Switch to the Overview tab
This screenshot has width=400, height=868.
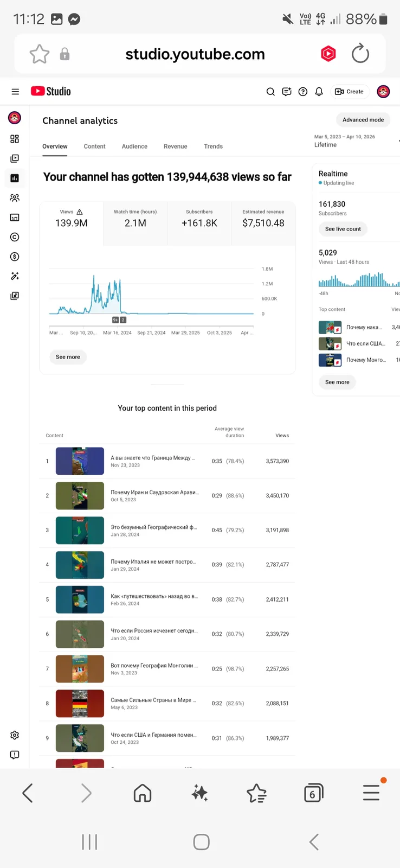[x=55, y=146]
